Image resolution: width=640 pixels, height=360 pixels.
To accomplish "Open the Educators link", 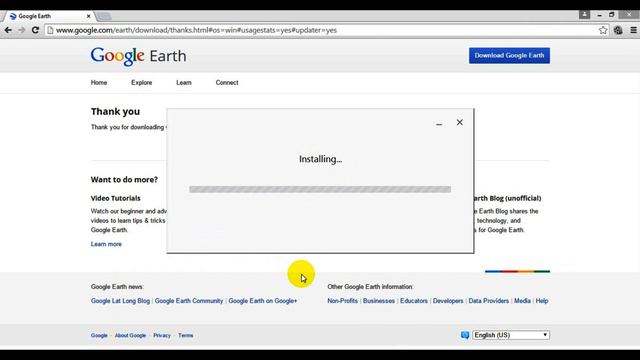I will [x=414, y=301].
